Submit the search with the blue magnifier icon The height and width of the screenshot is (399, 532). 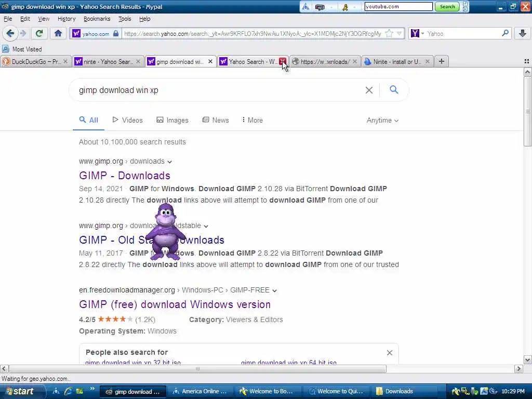(x=394, y=89)
